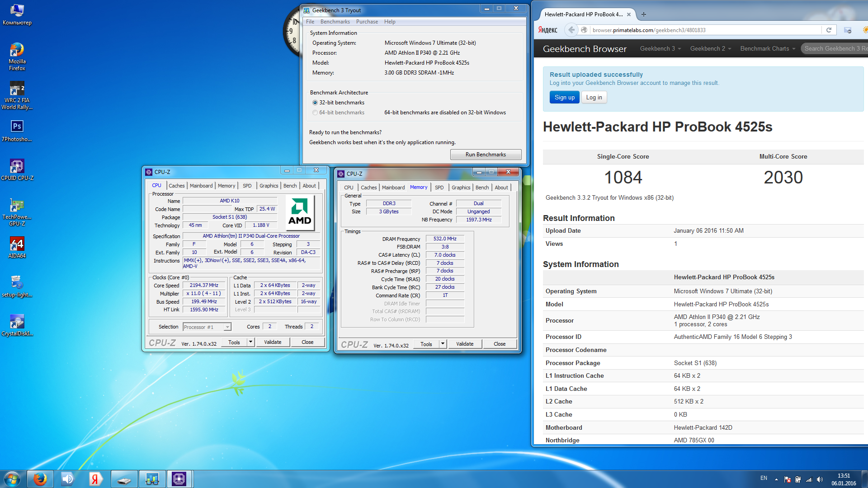Viewport: 868px width, 488px height.
Task: Expand Benchmark Charts dropdown
Action: [x=767, y=48]
